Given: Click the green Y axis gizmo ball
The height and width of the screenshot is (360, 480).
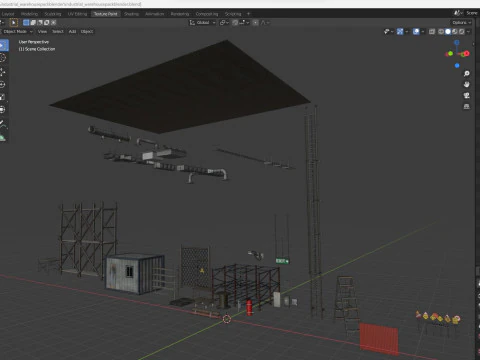Looking at the screenshot, I should (x=450, y=54).
